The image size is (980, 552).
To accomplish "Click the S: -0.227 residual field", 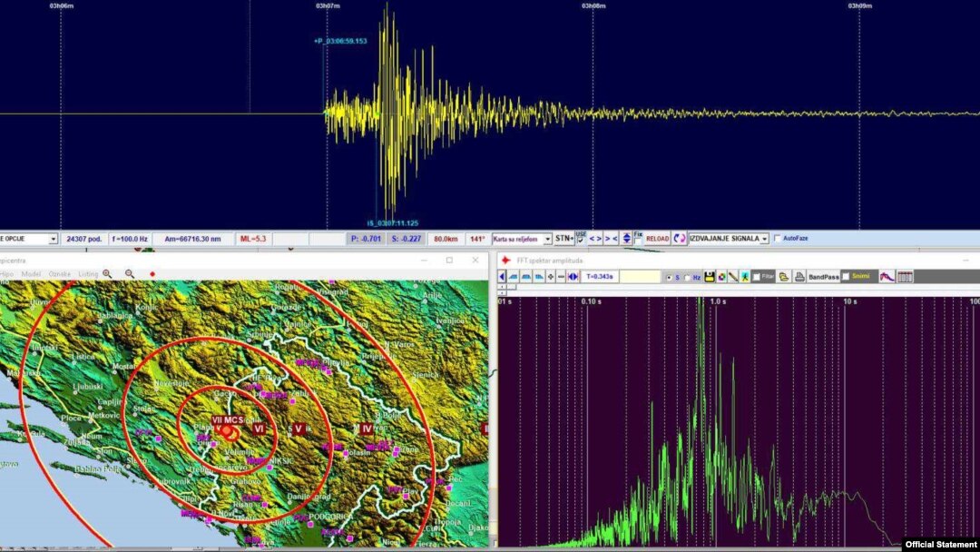I will (407, 239).
